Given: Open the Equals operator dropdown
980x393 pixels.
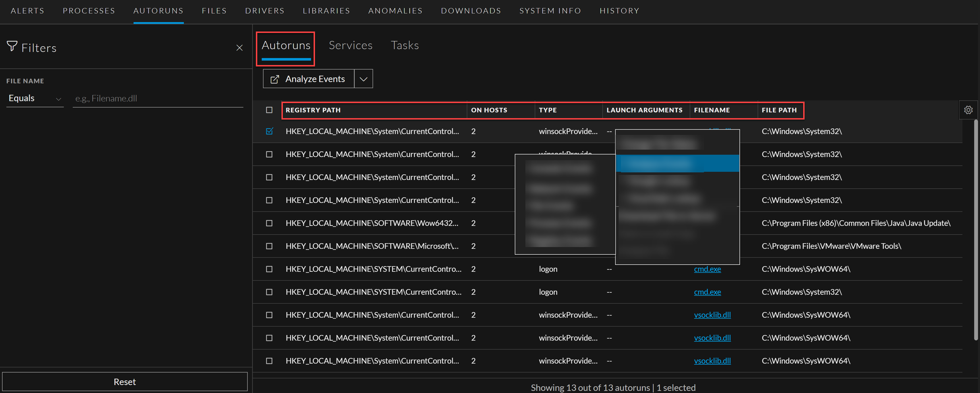Looking at the screenshot, I should (x=35, y=99).
